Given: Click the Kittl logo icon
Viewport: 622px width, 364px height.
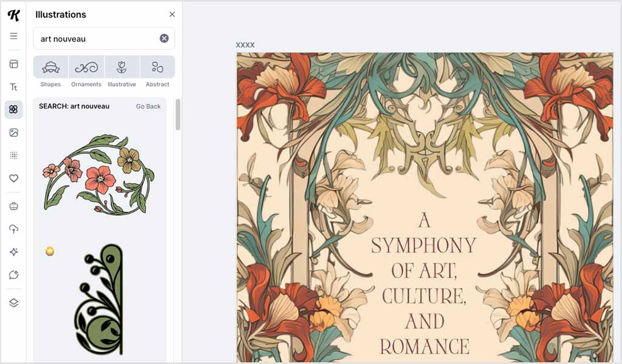Looking at the screenshot, I should (13, 15).
